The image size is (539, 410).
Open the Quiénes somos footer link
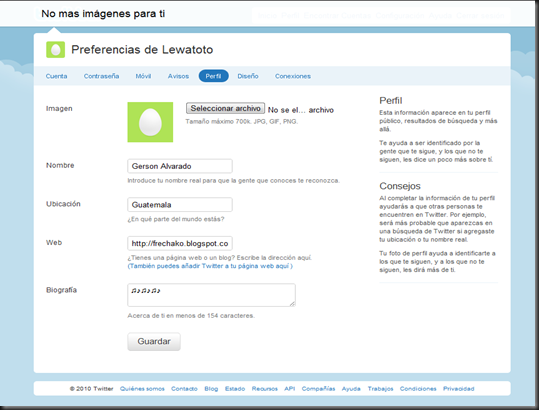(142, 389)
